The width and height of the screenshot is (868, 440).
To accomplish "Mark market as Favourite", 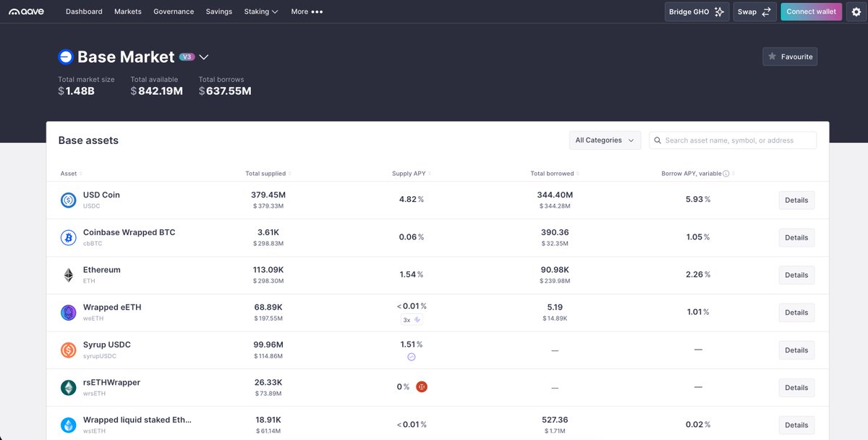I will [x=790, y=56].
